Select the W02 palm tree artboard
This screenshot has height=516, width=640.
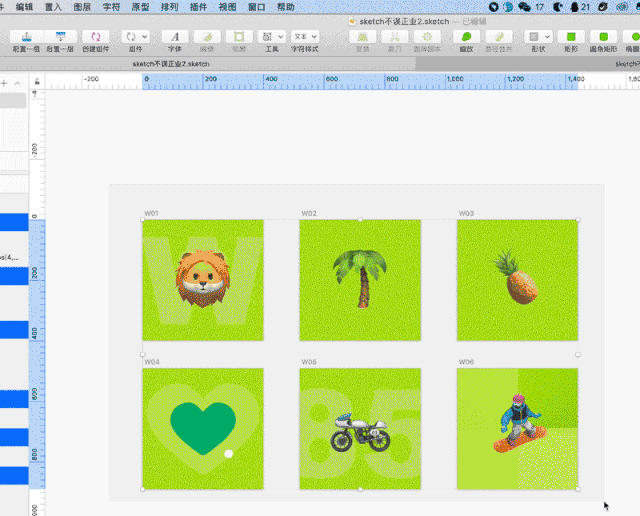[360, 280]
